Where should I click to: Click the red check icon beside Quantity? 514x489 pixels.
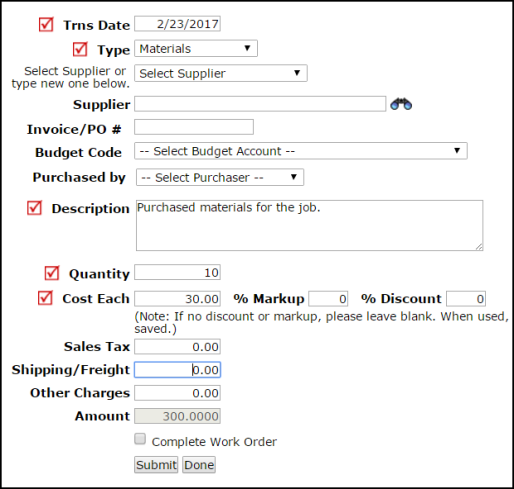tap(52, 273)
